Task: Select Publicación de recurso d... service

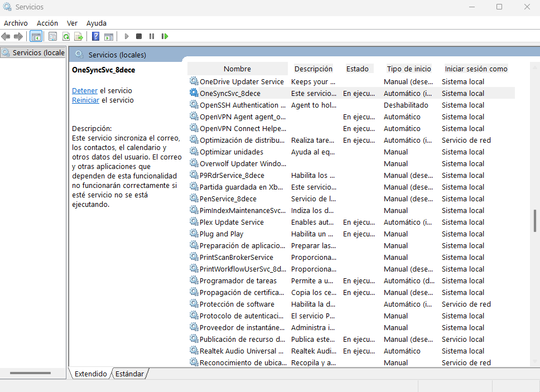Action: click(x=351, y=339)
